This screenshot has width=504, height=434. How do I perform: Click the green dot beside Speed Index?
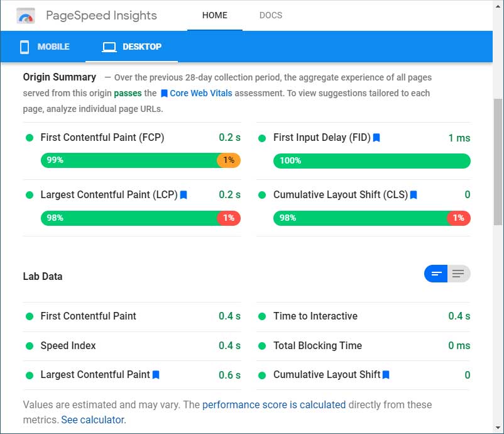click(30, 346)
